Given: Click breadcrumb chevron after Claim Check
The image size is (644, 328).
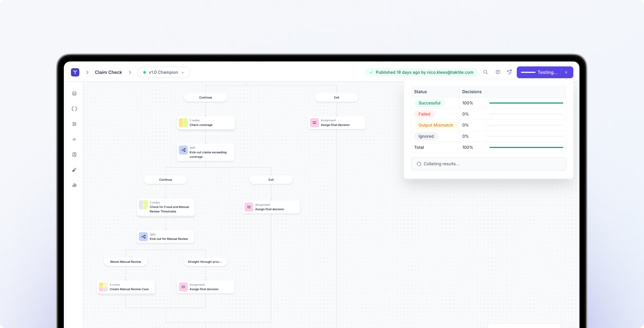Looking at the screenshot, I should coord(130,72).
